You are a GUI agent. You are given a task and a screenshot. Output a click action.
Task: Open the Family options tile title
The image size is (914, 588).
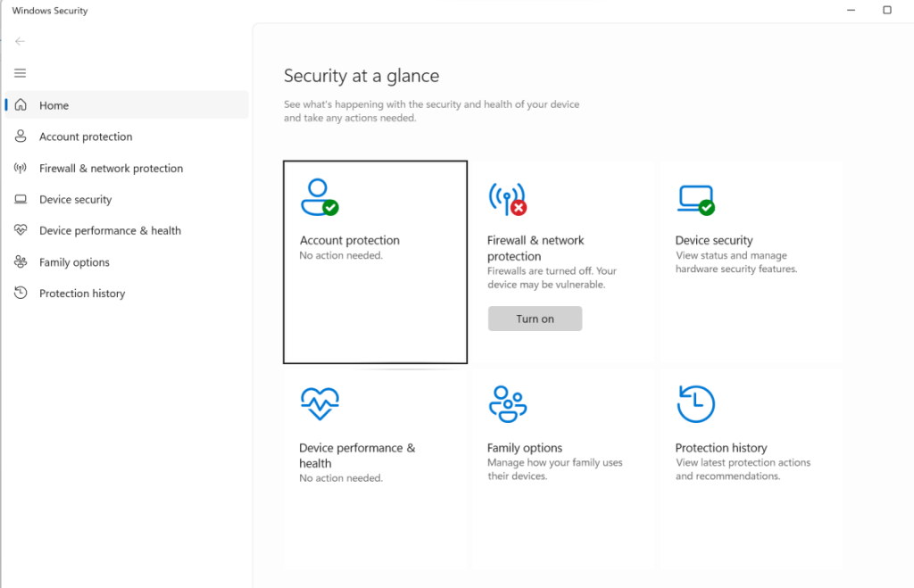(524, 448)
